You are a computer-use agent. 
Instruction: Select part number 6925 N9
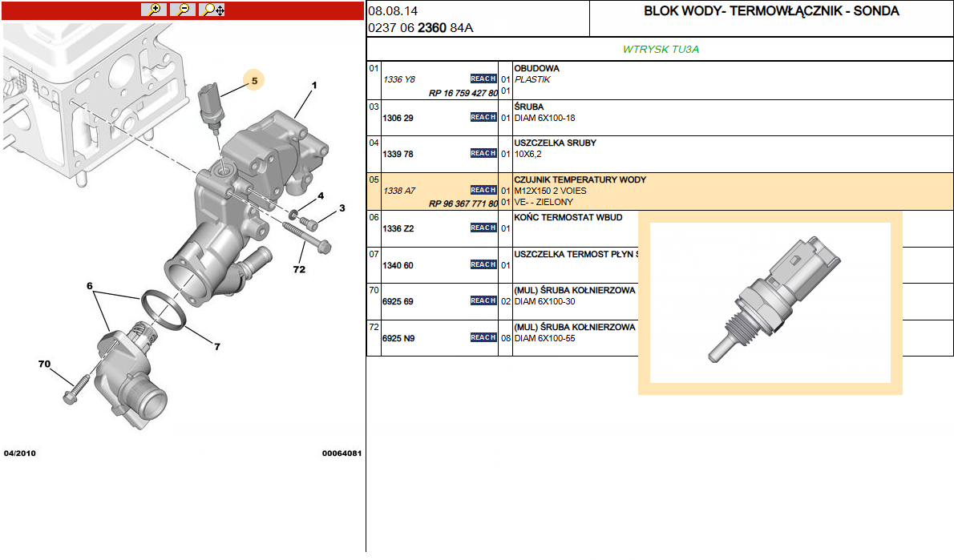(398, 339)
